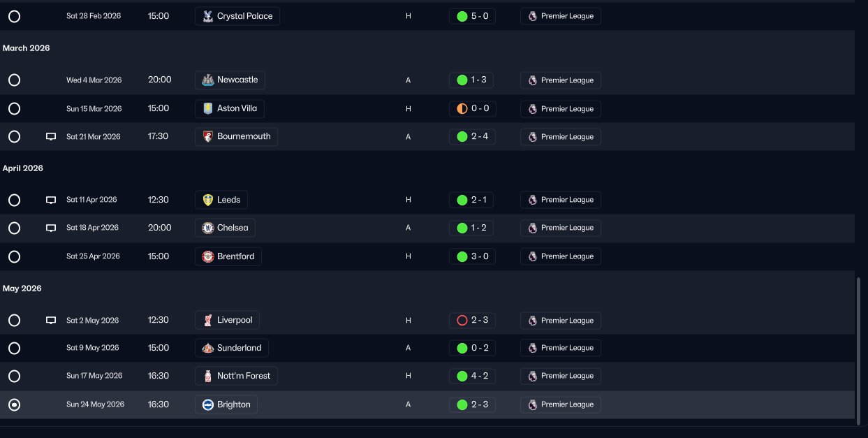Click the Aston Villa crest icon
This screenshot has width=868, height=438.
pos(207,109)
